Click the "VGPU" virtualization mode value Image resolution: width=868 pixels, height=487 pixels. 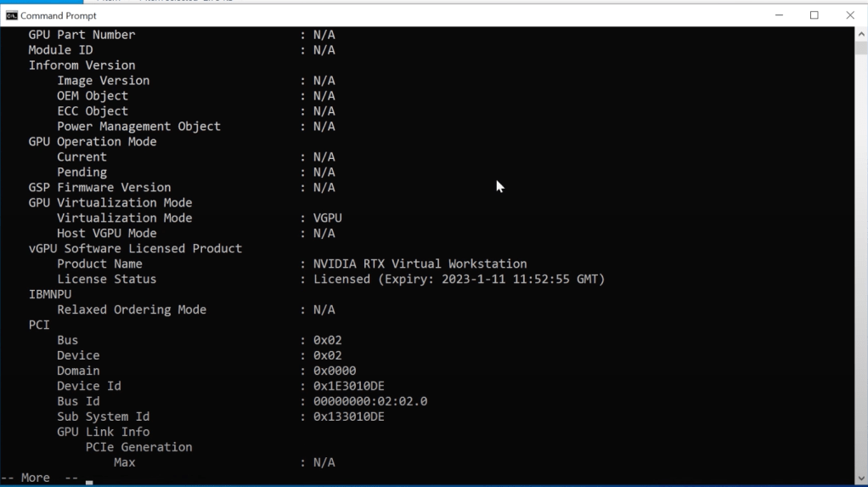pyautogui.click(x=327, y=218)
